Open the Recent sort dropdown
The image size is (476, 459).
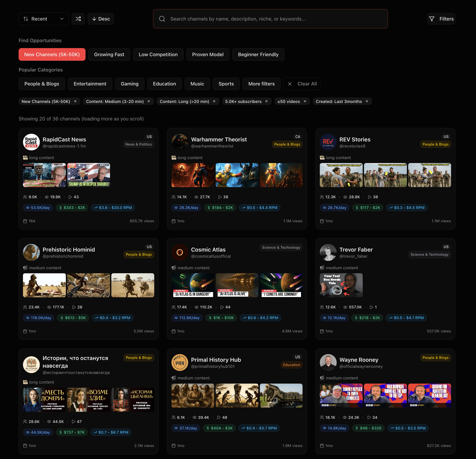(x=44, y=19)
